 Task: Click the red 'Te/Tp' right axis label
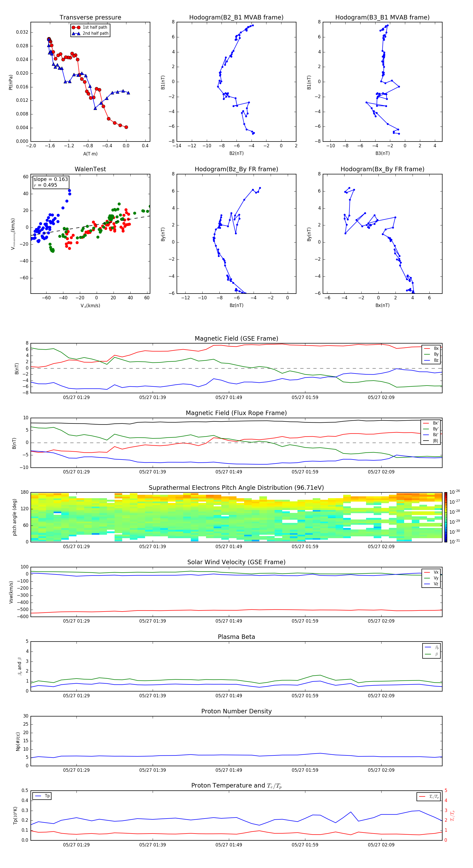pos(453,816)
